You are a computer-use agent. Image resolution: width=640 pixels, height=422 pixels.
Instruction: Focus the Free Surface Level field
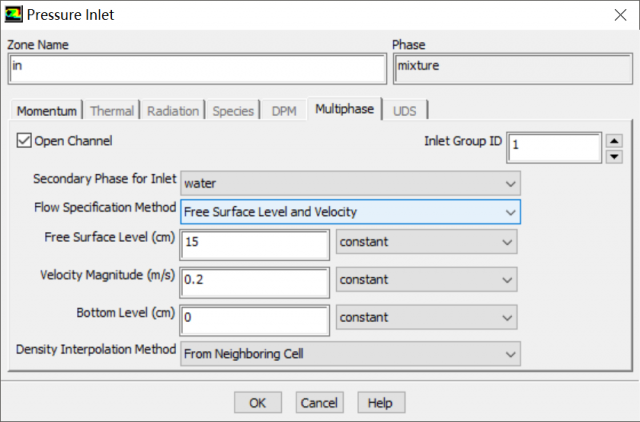255,243
